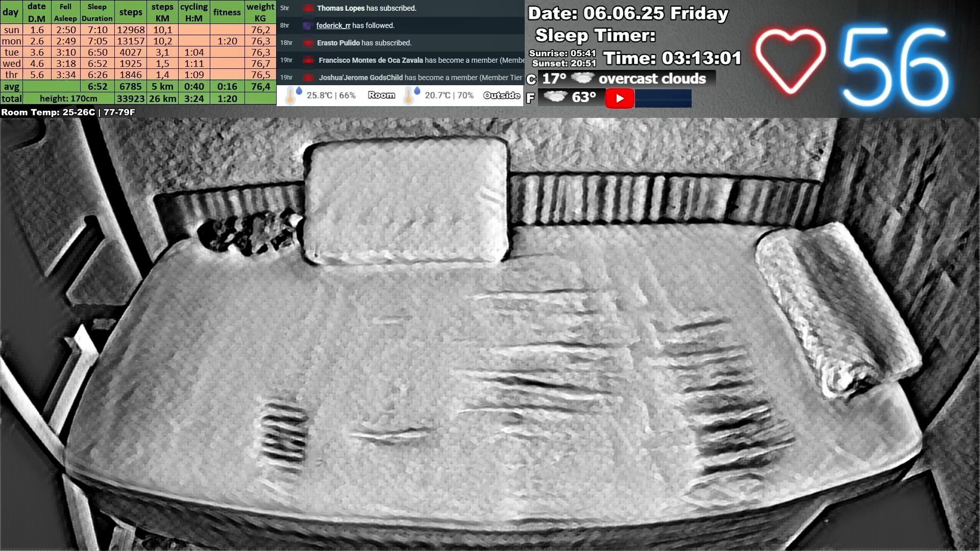The image size is (980, 551).
Task: Click the '63°' Fahrenheit temperature
Action: click(x=584, y=97)
